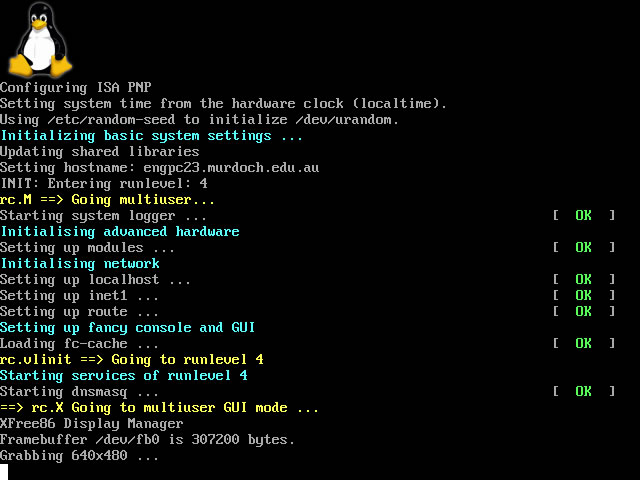
Task: Click the OK status beside inet1
Action: pos(583,295)
